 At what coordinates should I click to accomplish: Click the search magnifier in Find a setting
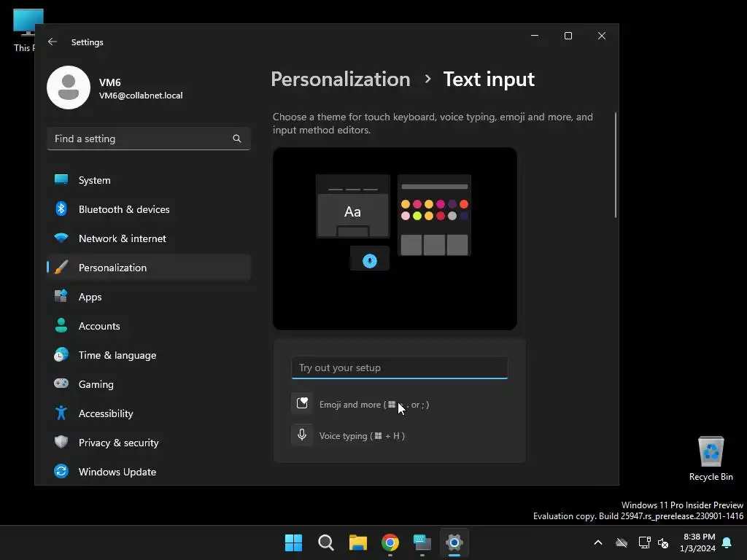pos(237,139)
